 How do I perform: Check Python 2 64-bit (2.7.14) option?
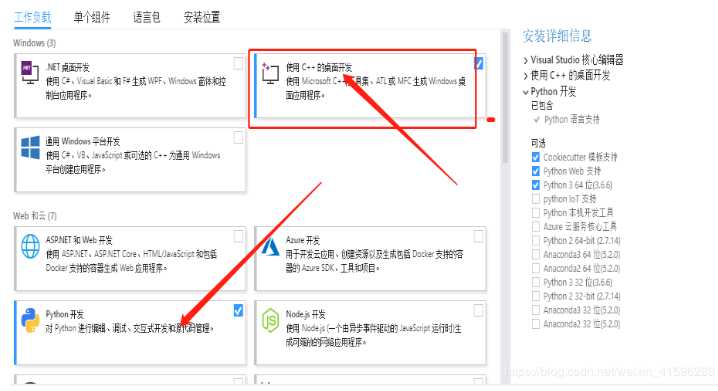coord(536,240)
